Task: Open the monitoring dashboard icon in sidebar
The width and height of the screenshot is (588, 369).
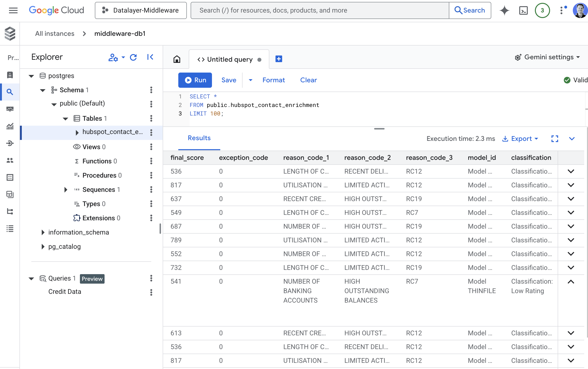Action: coord(10,109)
